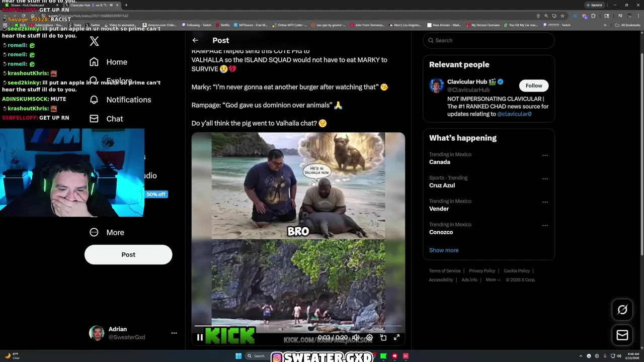Open a new browser tab
644x362 pixels.
126,5
